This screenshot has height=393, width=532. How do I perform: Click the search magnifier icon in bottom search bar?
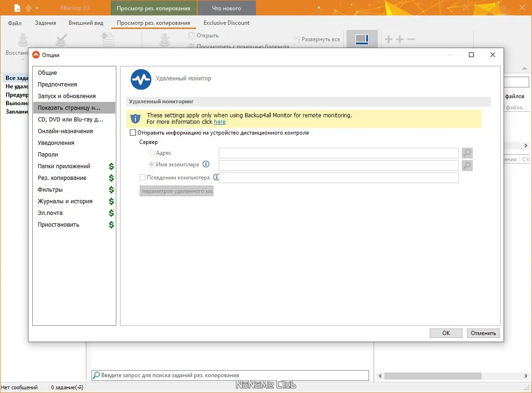click(x=96, y=375)
